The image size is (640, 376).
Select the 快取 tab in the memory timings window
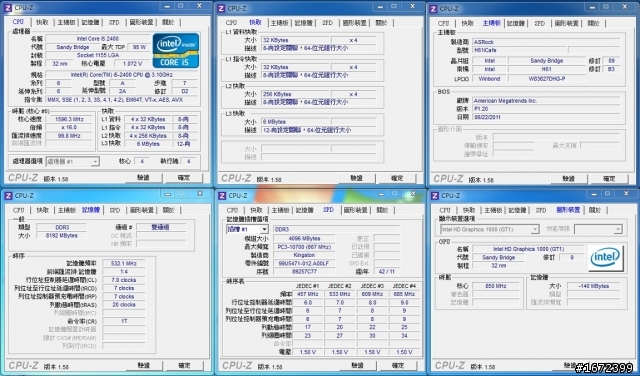[x=42, y=210]
